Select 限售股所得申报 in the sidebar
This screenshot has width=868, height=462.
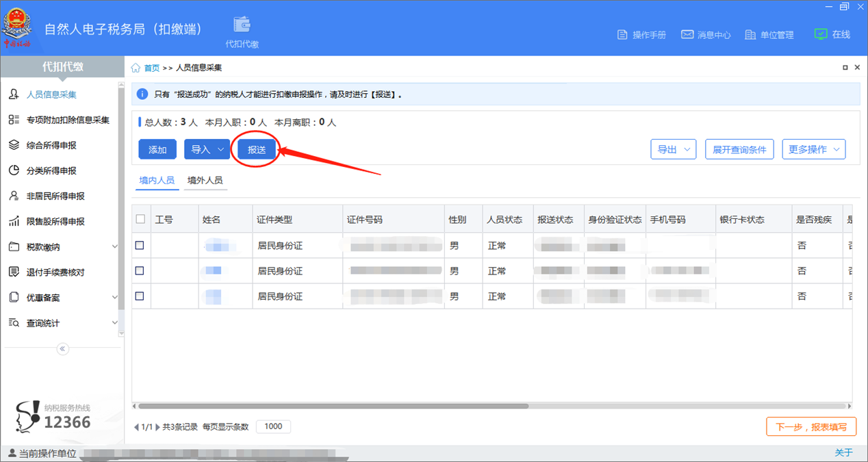[55, 221]
